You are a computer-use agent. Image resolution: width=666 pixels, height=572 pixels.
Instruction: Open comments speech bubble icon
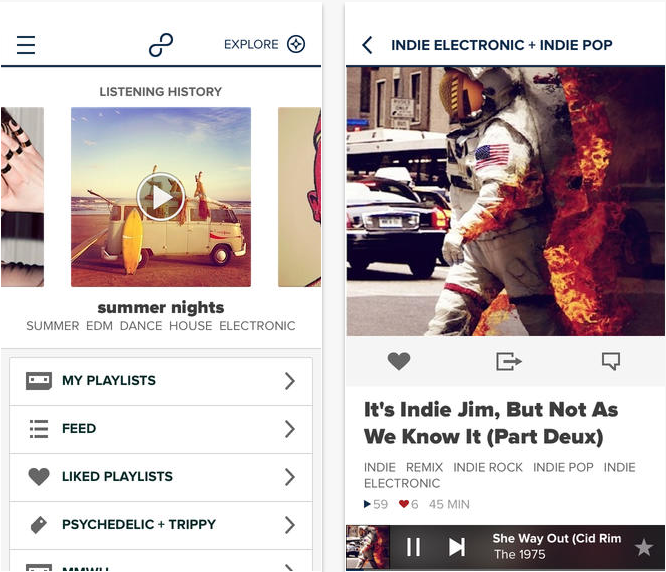[611, 361]
